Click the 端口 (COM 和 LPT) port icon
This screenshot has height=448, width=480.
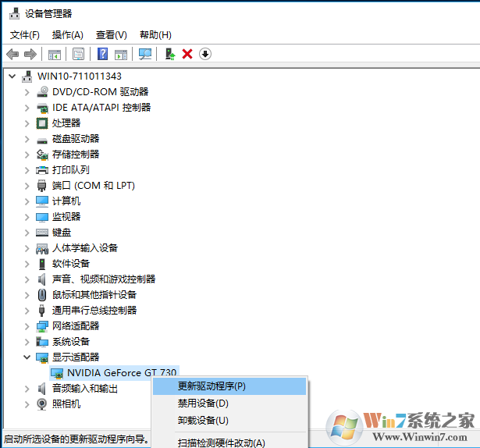point(41,186)
